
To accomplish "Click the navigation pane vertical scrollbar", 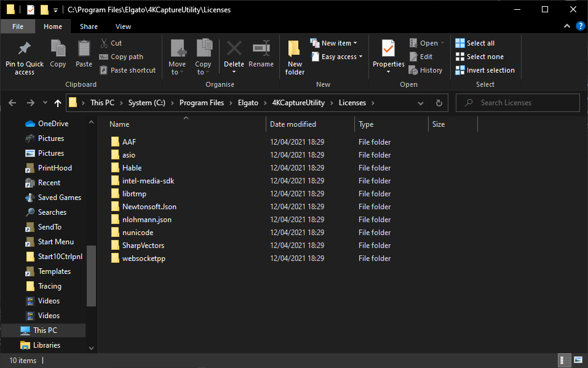I will [x=92, y=277].
